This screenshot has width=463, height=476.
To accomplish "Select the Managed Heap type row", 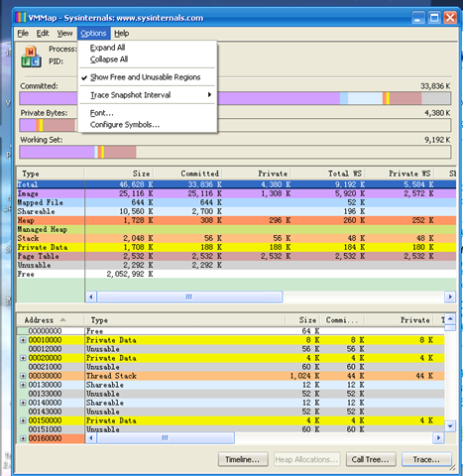I will click(x=237, y=229).
